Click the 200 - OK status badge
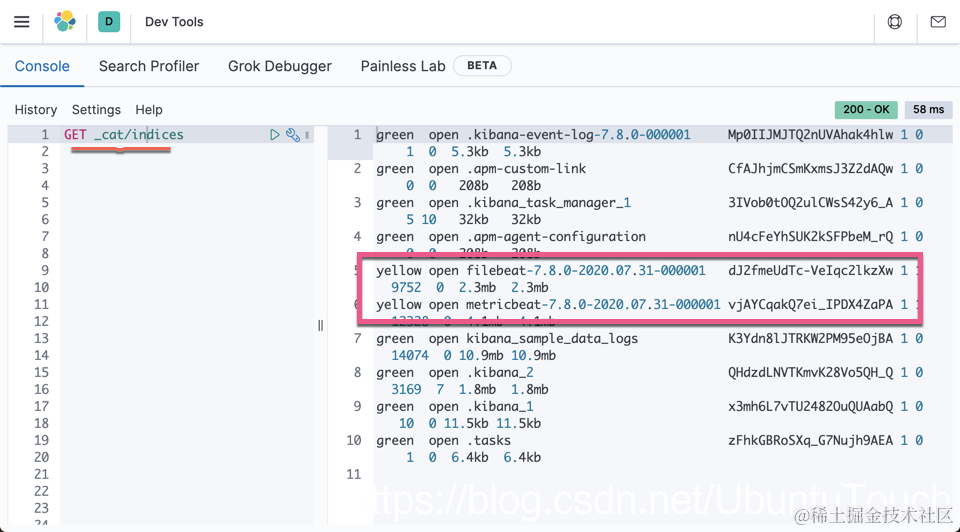This screenshot has width=960, height=532. 866,110
